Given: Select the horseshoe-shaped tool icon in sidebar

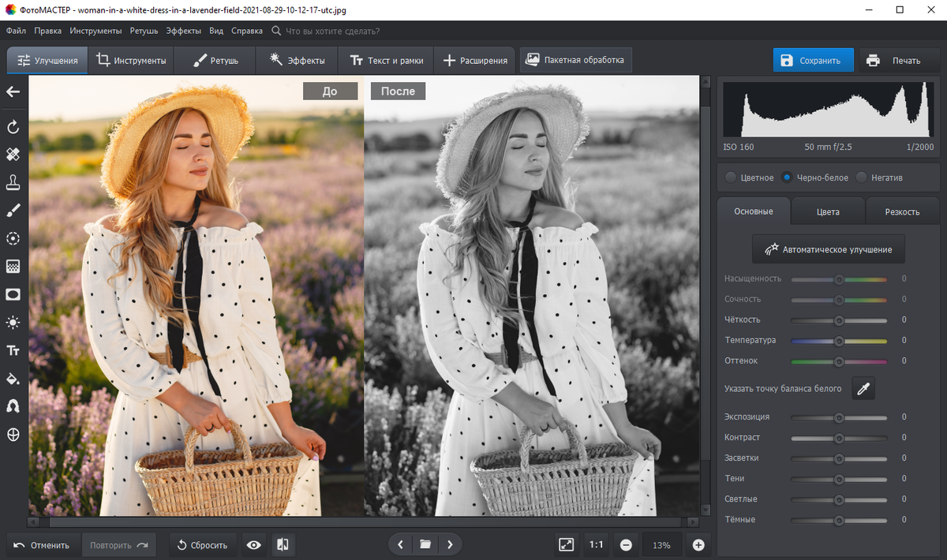Looking at the screenshot, I should coord(13,406).
